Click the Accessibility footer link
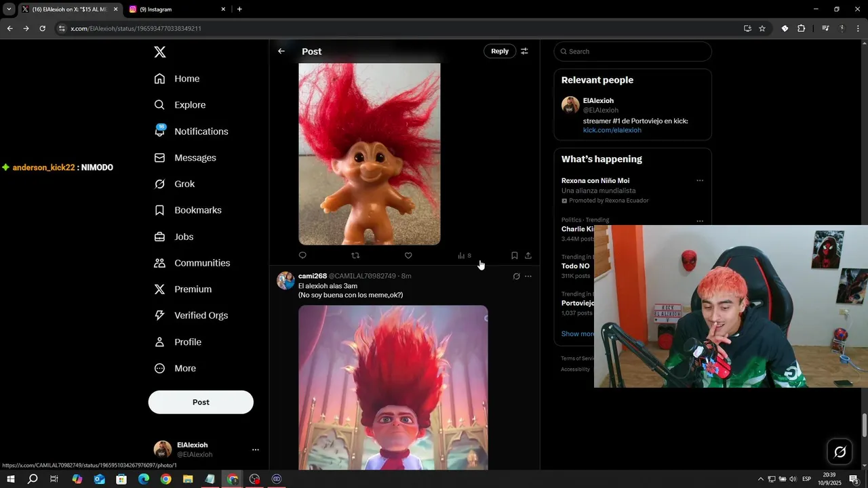 (575, 369)
